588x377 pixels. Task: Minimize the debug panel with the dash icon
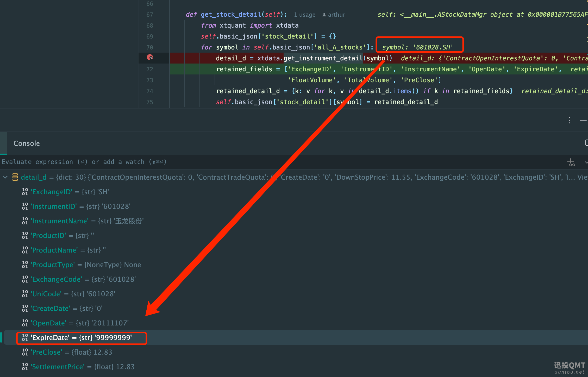point(583,120)
